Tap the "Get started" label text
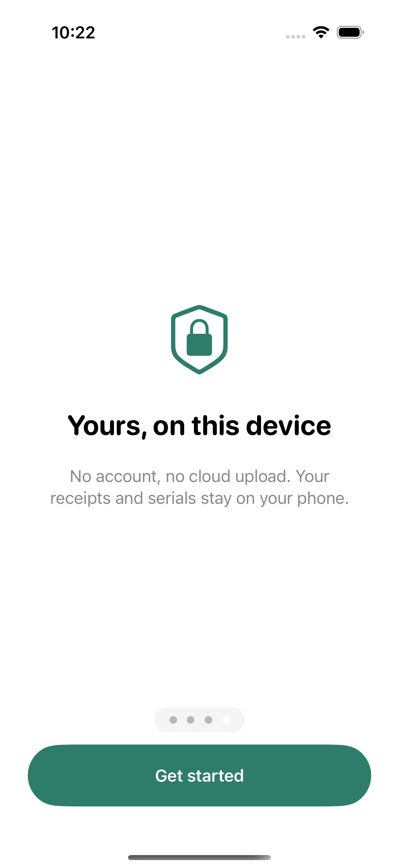Screen dimensions: 399x868 click(x=199, y=776)
